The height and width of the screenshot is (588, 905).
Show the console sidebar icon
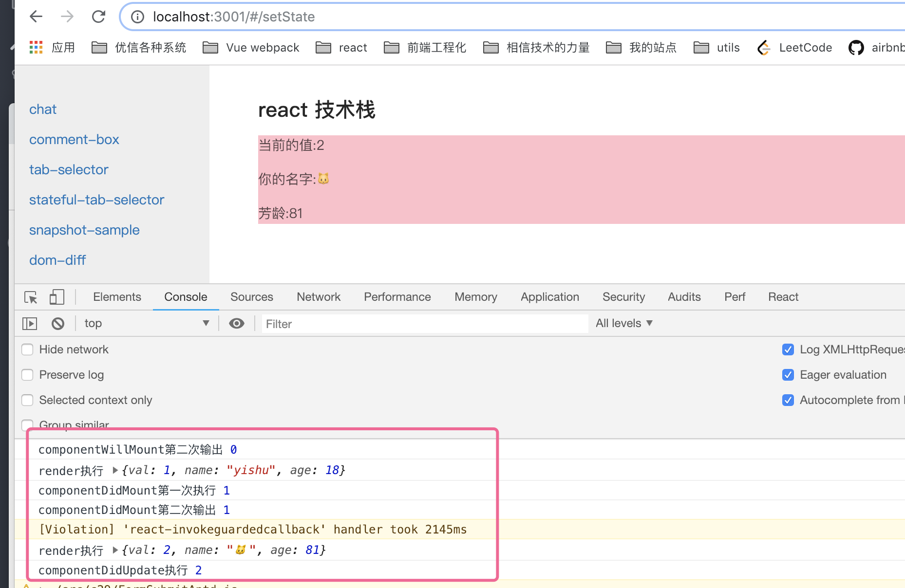coord(30,323)
